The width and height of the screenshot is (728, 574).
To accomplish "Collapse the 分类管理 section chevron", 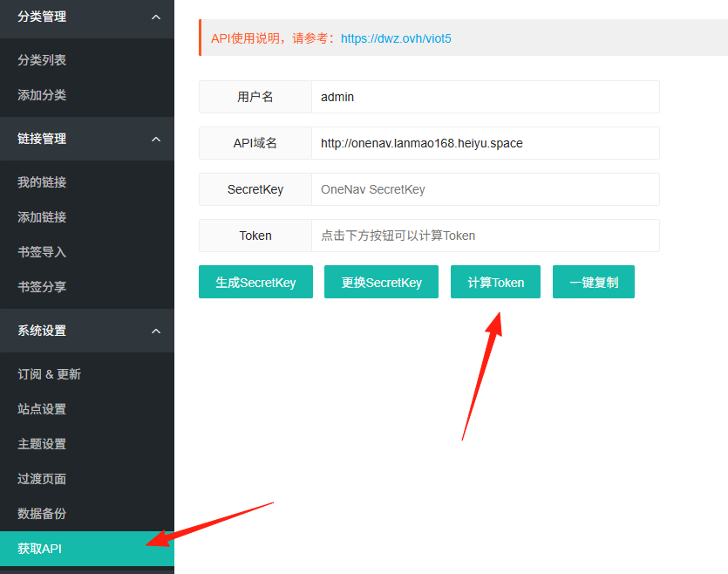I will [x=156, y=17].
